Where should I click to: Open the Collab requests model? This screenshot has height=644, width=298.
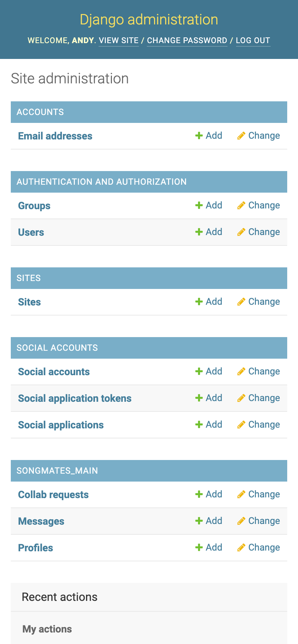pos(53,494)
